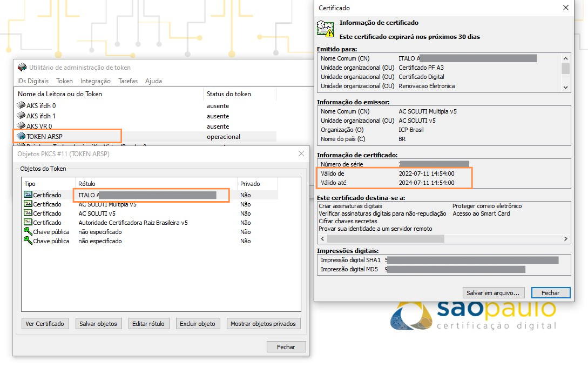
Task: Select AC SOLUTI Multipla v5 in token objects list
Action: (107, 204)
